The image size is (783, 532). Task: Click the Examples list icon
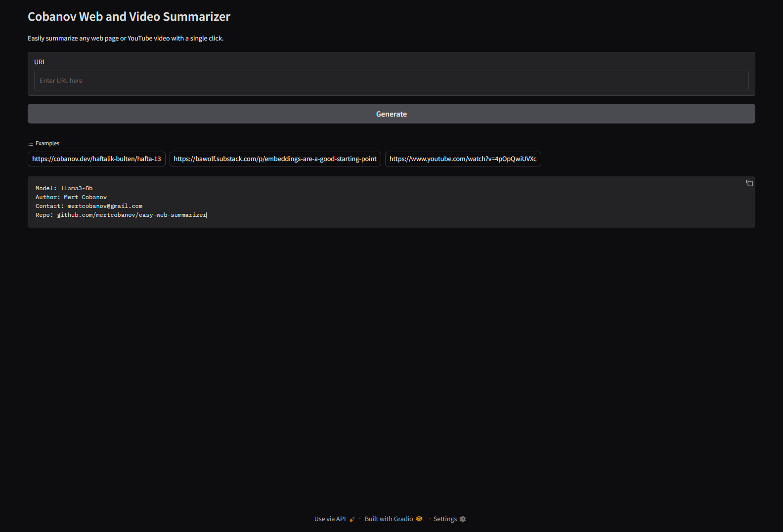pyautogui.click(x=31, y=144)
